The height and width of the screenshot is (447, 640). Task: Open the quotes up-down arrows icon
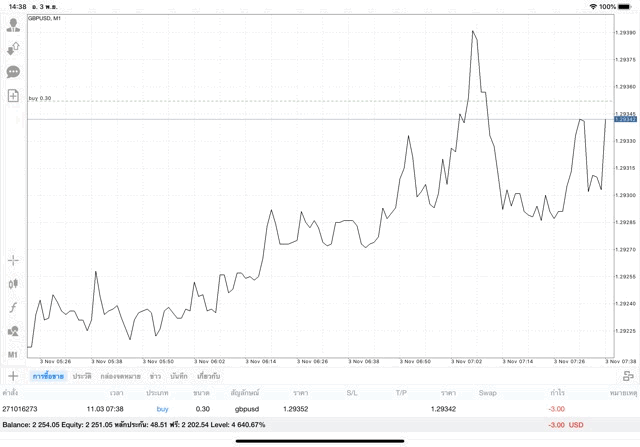coord(13,48)
